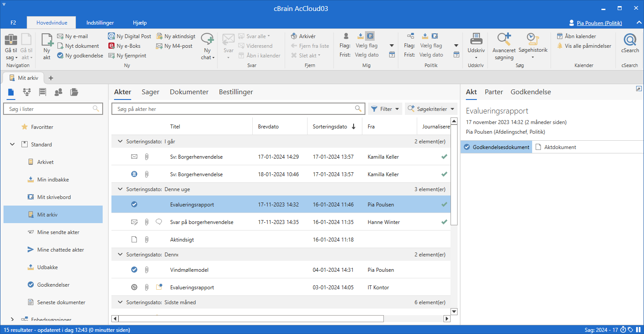Select the Godkendelsesdokument toggle in preview
The width and height of the screenshot is (644, 334).
496,147
